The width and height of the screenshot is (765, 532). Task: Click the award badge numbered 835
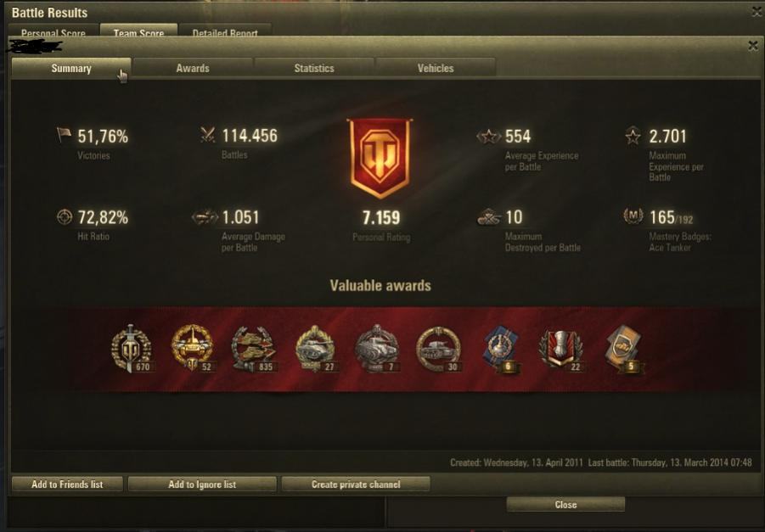pyautogui.click(x=254, y=349)
